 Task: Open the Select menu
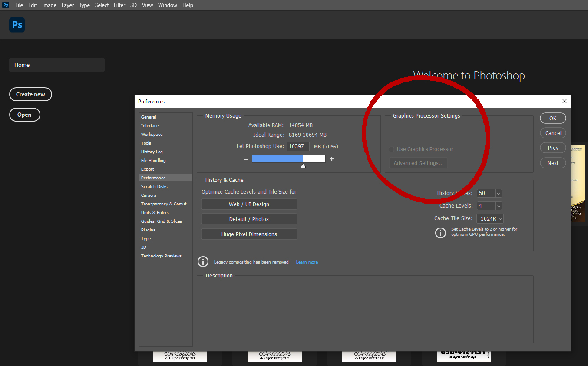point(102,5)
